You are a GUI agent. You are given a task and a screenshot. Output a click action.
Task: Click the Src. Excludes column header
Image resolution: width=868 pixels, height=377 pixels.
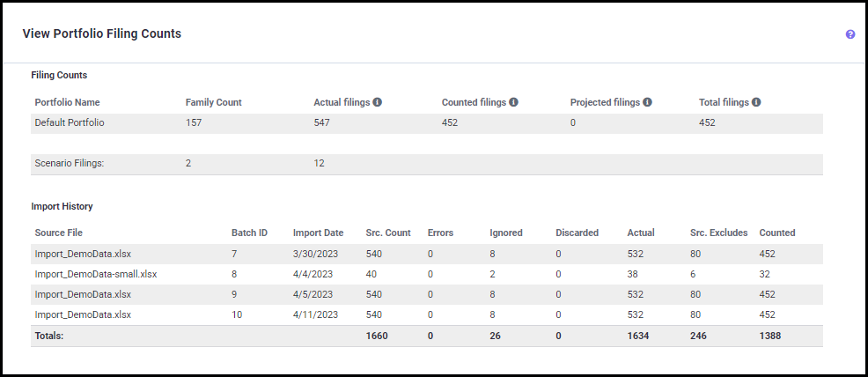[718, 233]
